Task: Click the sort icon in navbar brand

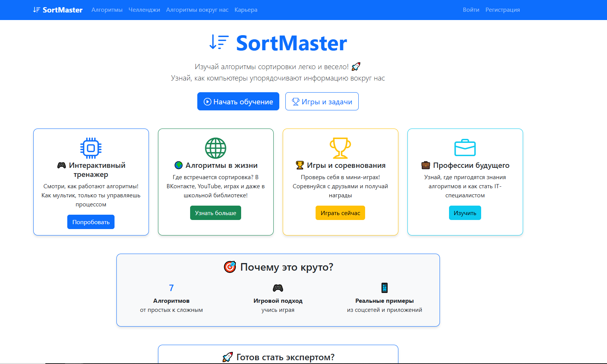Action: click(37, 10)
